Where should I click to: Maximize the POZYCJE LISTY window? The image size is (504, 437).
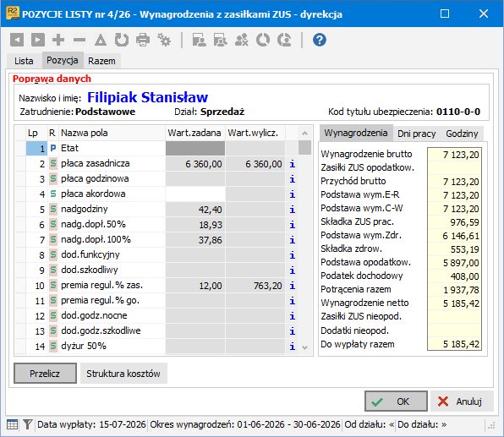tap(445, 14)
